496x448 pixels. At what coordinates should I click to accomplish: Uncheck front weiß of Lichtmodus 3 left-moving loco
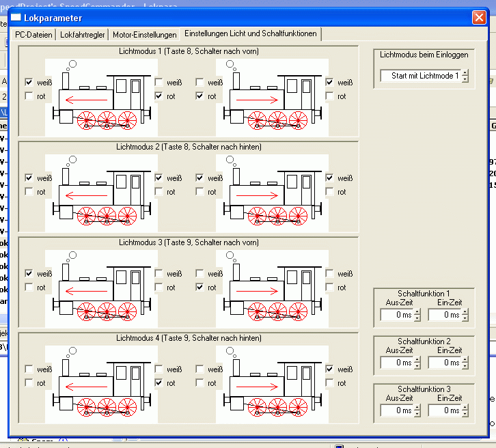[x=29, y=273]
